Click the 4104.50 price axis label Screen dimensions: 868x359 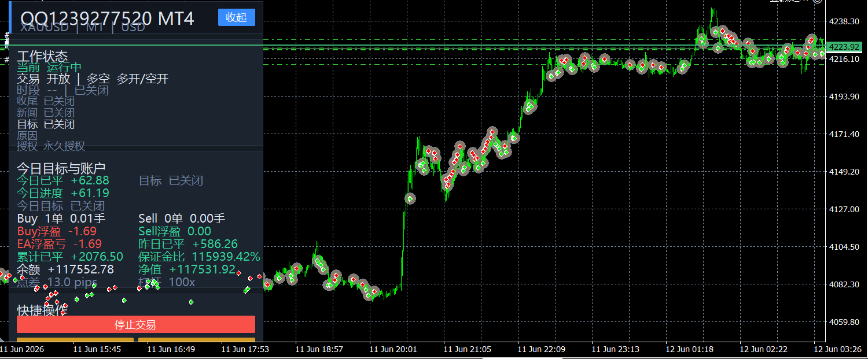pos(844,247)
